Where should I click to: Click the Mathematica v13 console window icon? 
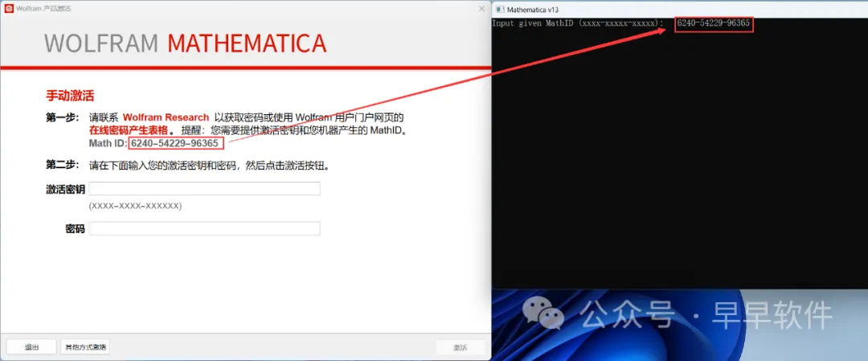coord(500,9)
